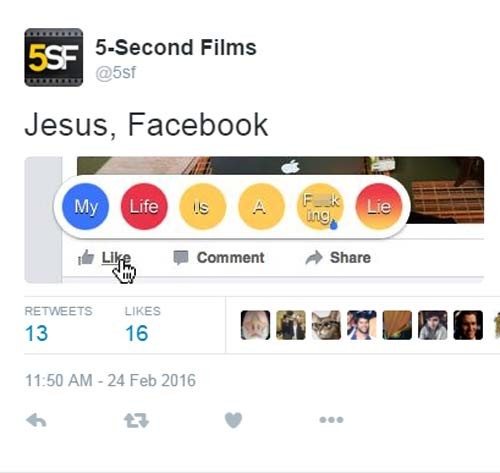Viewport: 500px width, 473px height.
Task: Open the 5-Second Films profile name
Action: (x=176, y=47)
